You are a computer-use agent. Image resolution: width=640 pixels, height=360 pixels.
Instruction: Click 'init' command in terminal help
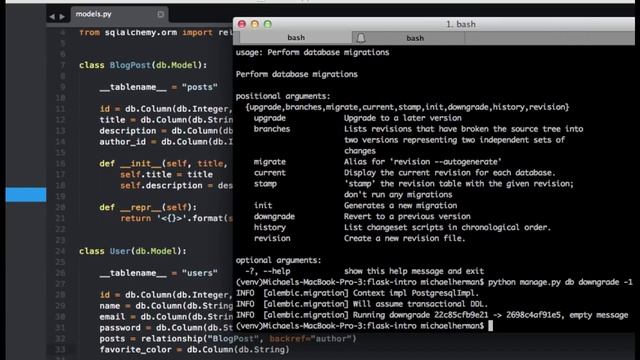[263, 206]
